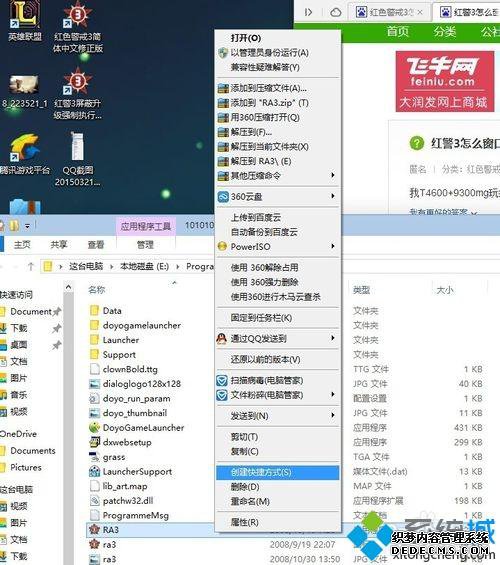Viewport: 500px width, 565px height.
Task: Expand the 文件粉碎(电脑管家) submenu
Action: (x=278, y=395)
